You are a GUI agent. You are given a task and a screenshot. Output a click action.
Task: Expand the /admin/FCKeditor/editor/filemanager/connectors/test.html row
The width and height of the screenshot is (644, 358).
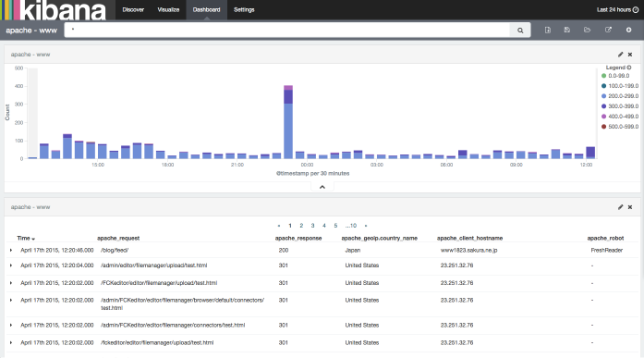pos(11,325)
